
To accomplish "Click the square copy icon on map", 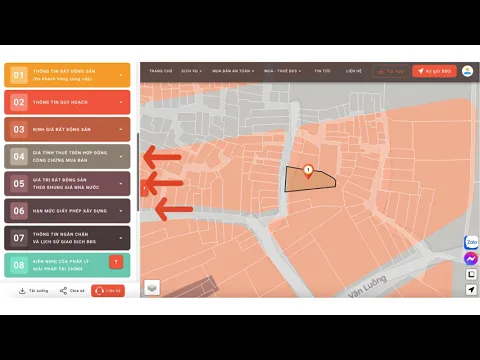I will tap(471, 274).
